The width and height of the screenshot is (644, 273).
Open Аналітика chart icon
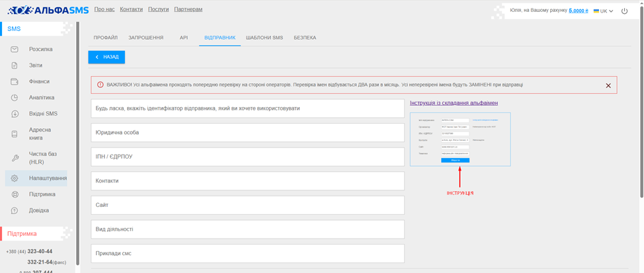point(15,98)
